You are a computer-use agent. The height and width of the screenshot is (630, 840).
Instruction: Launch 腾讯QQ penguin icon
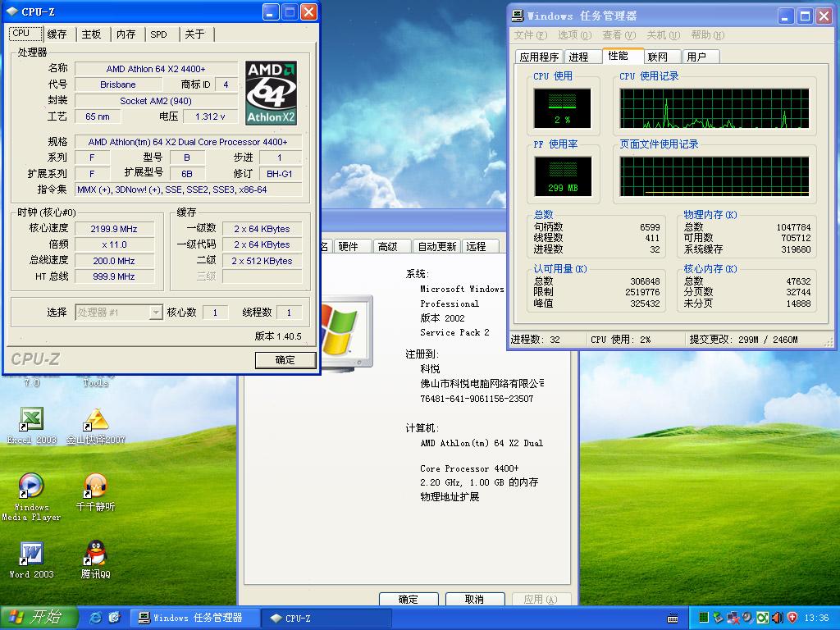tap(96, 554)
